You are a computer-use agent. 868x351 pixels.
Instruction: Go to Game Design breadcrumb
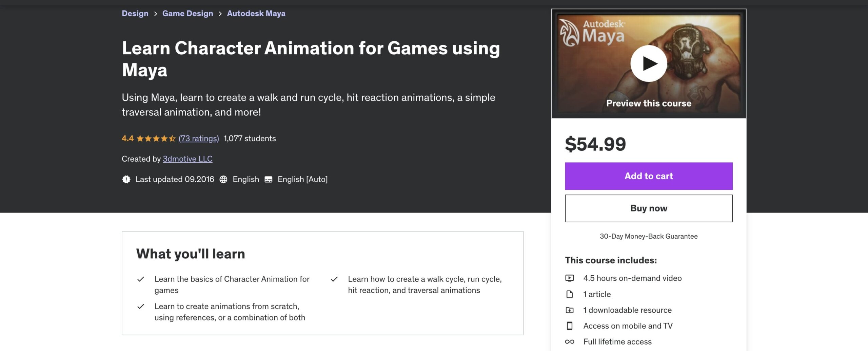[188, 13]
